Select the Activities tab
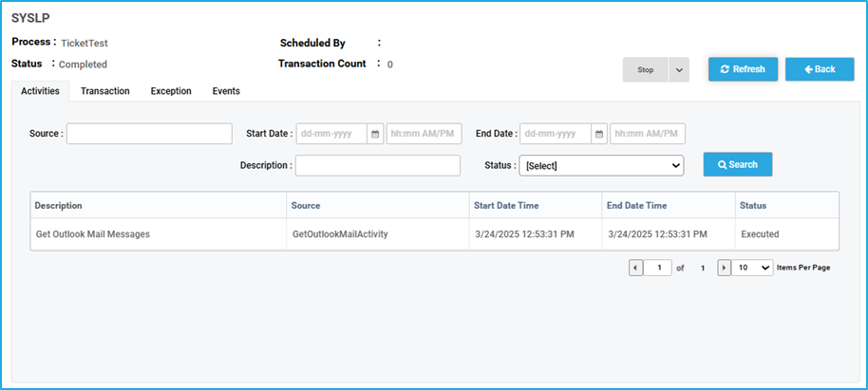Image resolution: width=868 pixels, height=390 pixels. click(x=41, y=91)
